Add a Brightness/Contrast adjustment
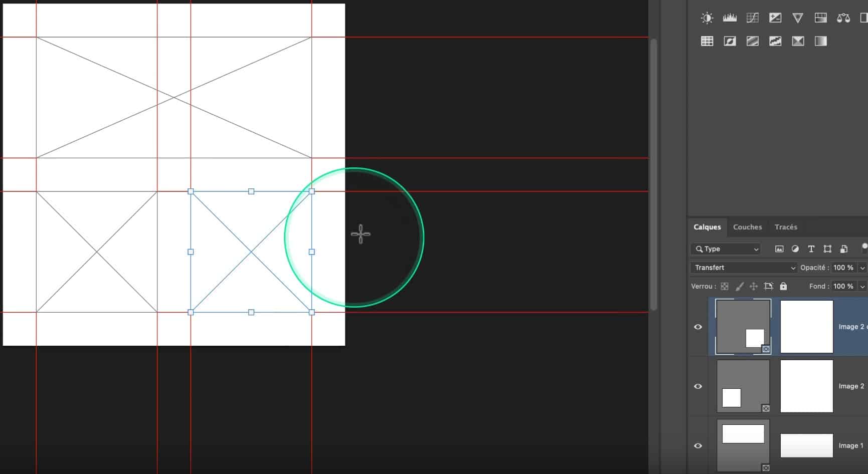 tap(707, 19)
